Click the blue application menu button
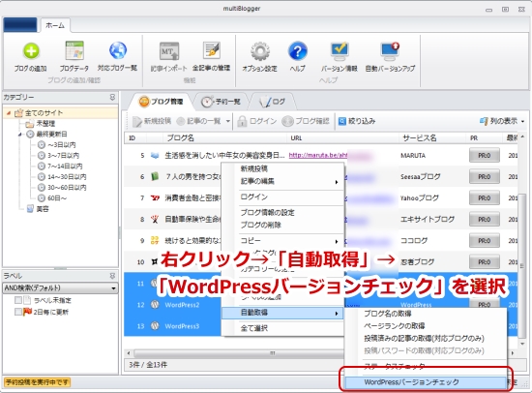This screenshot has width=532, height=393. [x=20, y=25]
